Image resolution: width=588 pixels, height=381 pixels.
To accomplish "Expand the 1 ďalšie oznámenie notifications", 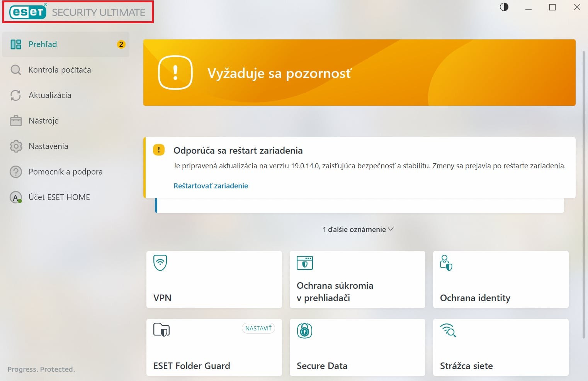I will [x=358, y=229].
